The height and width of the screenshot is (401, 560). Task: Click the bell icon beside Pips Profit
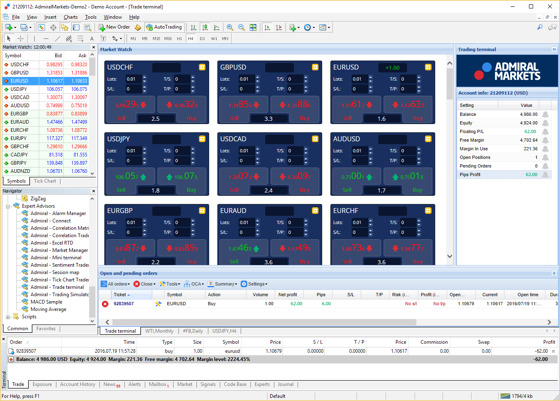[x=545, y=175]
